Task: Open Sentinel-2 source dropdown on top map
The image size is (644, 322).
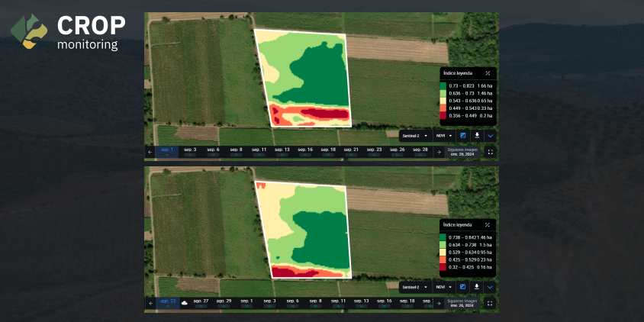Action: tap(415, 136)
